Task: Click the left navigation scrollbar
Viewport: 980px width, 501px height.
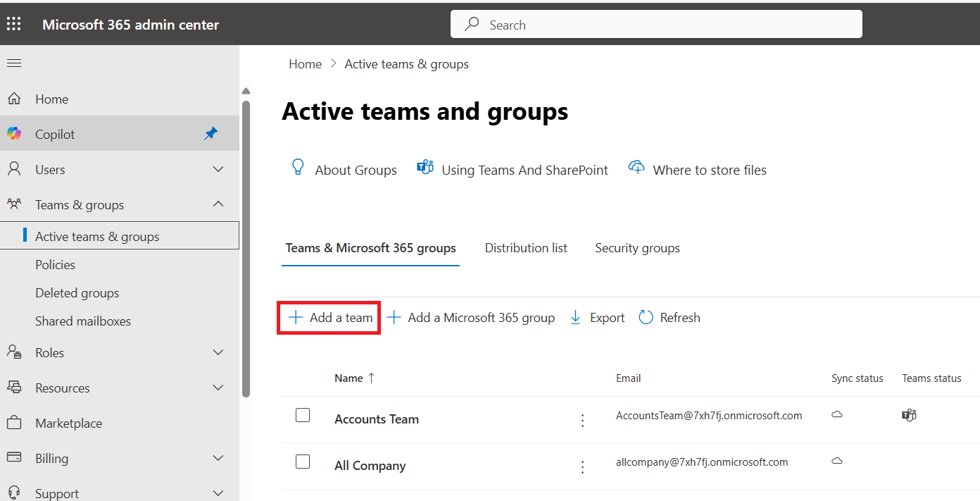Action: 246,247
